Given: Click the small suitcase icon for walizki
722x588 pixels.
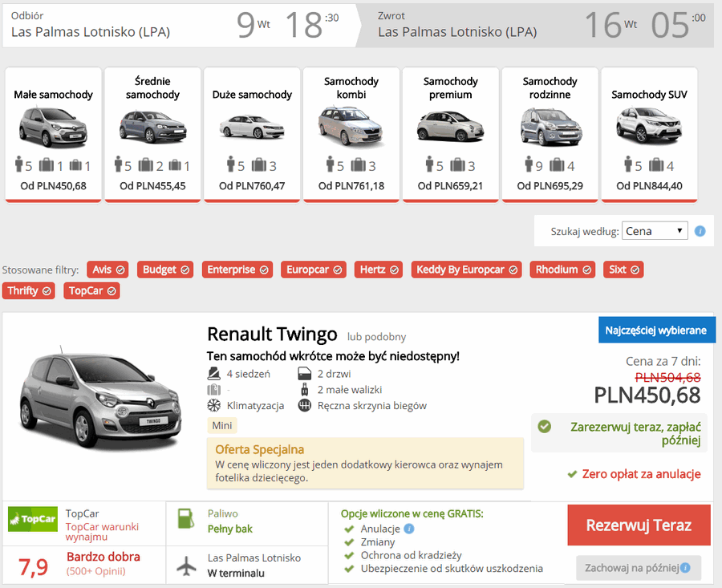Looking at the screenshot, I should click(304, 390).
